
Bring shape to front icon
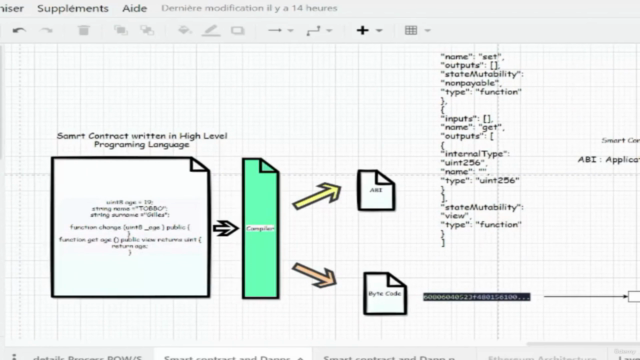click(120, 30)
